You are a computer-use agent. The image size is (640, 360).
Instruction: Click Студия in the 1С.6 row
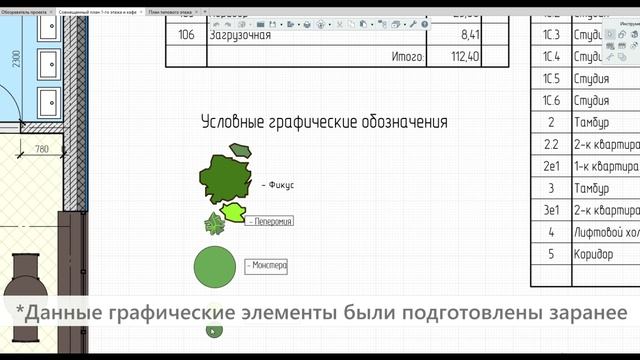coord(591,100)
